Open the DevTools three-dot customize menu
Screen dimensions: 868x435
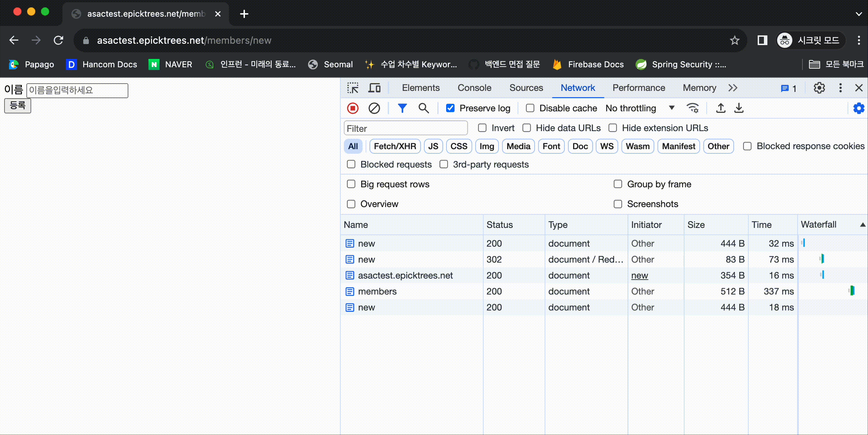(840, 88)
